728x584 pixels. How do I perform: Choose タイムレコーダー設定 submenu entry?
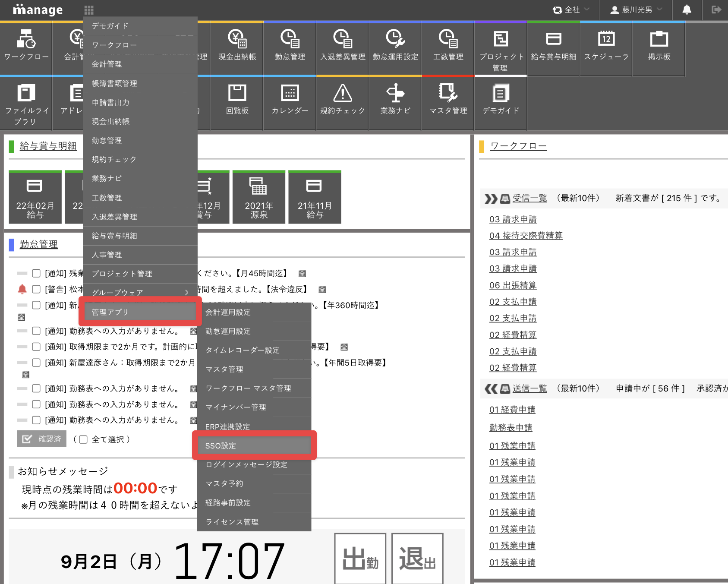(x=254, y=350)
